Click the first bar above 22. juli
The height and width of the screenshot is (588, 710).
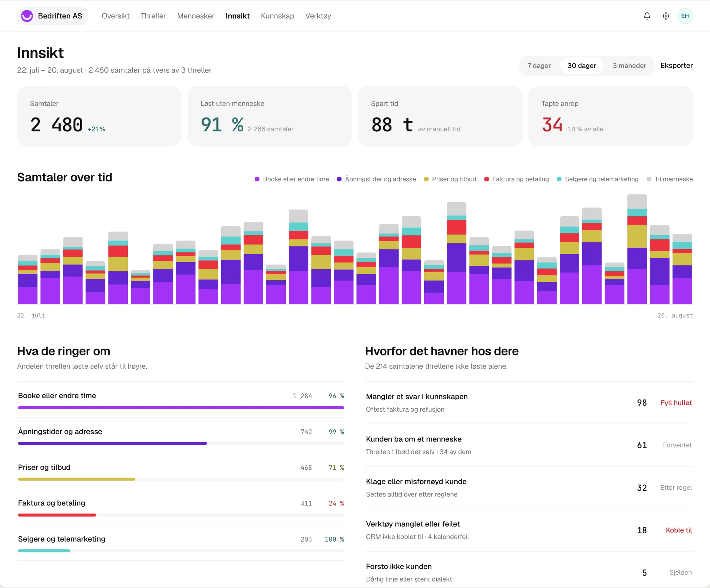pyautogui.click(x=28, y=280)
